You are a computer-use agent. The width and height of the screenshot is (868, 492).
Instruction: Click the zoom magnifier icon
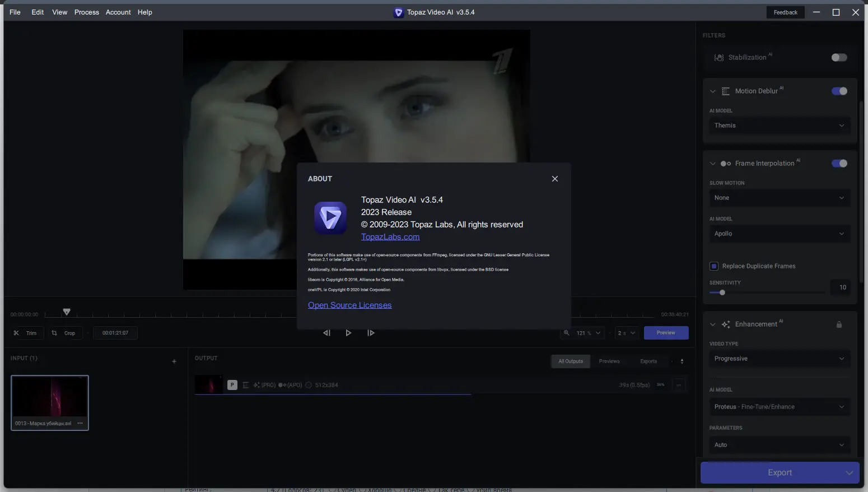pyautogui.click(x=566, y=333)
